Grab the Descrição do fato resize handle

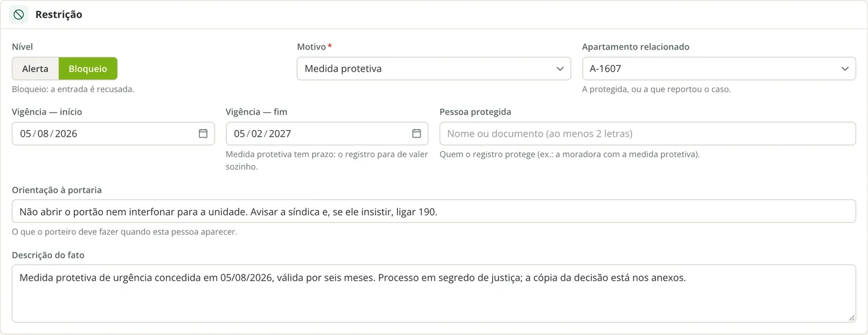click(x=852, y=318)
